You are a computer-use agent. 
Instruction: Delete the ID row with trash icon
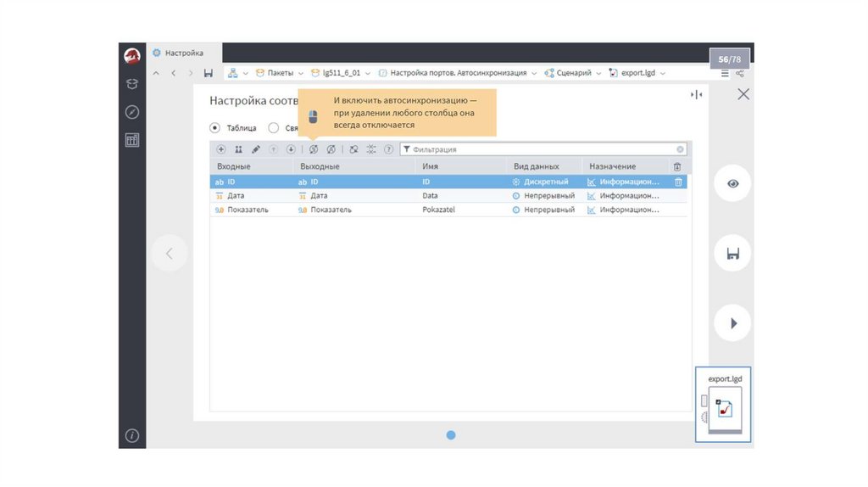click(x=678, y=182)
